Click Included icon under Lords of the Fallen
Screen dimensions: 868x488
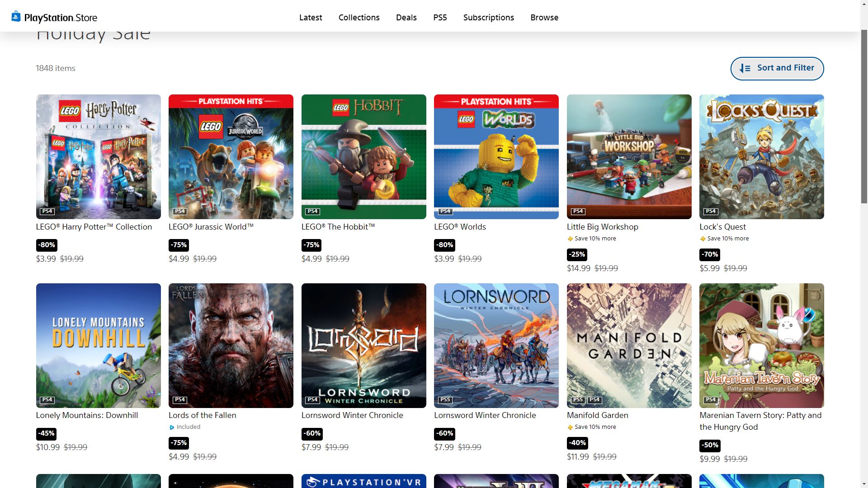172,427
